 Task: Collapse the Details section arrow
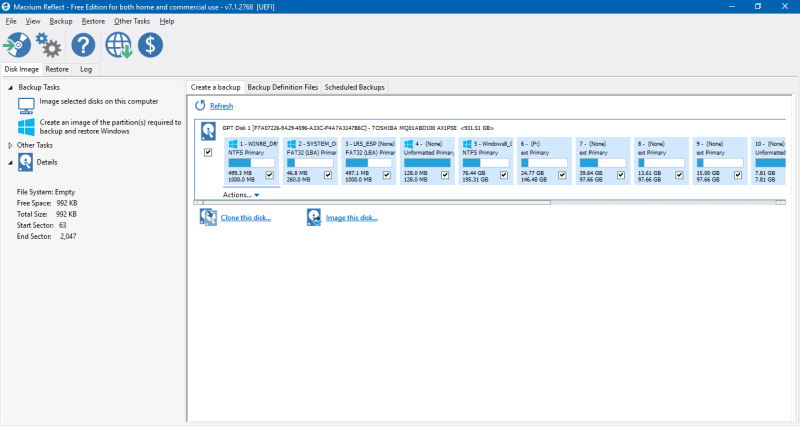10,163
